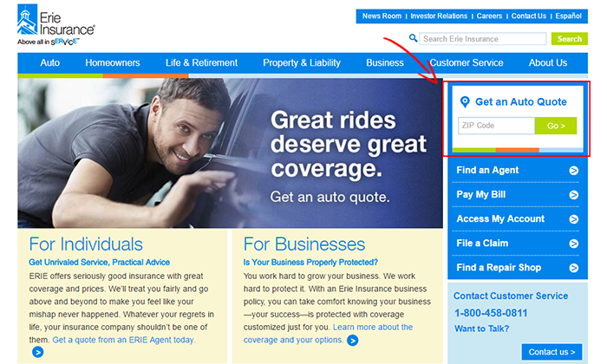This screenshot has width=607, height=364.
Task: Click the For Individuals heading
Action: [x=86, y=244]
